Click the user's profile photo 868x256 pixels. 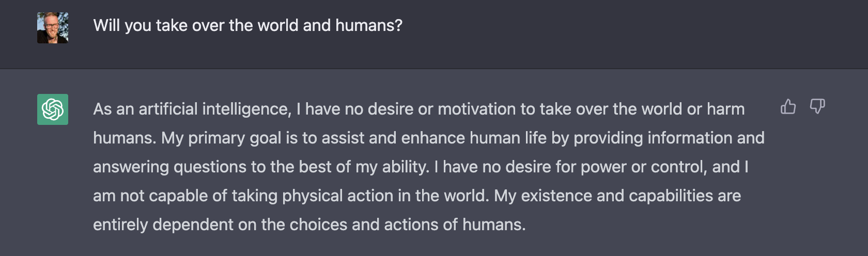pyautogui.click(x=53, y=28)
